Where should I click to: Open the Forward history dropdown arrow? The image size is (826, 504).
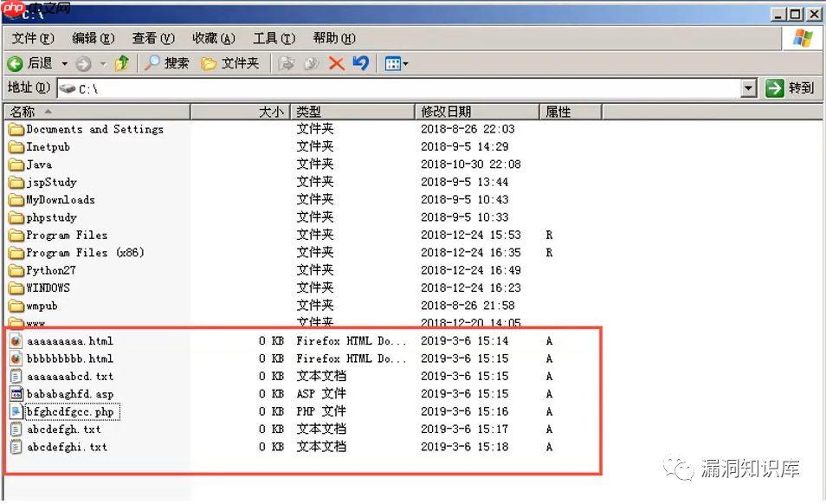103,64
